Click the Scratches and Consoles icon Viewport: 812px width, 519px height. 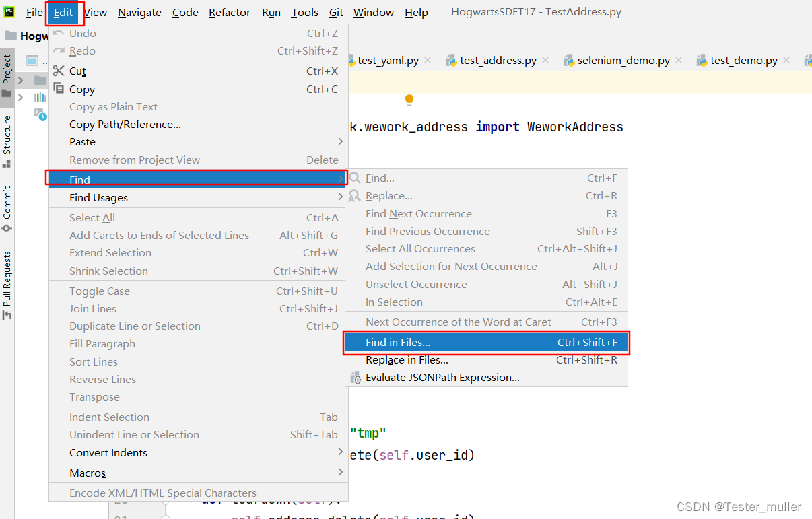point(40,114)
